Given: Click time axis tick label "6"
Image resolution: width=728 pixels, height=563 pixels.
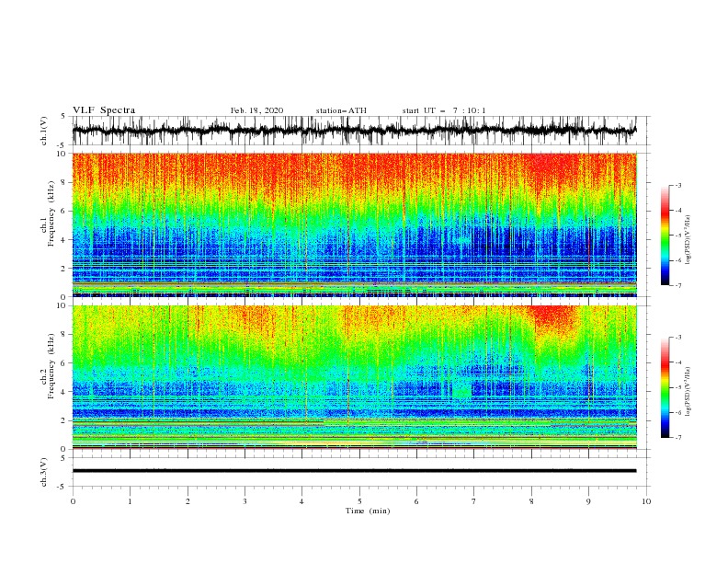Looking at the screenshot, I should point(417,501).
